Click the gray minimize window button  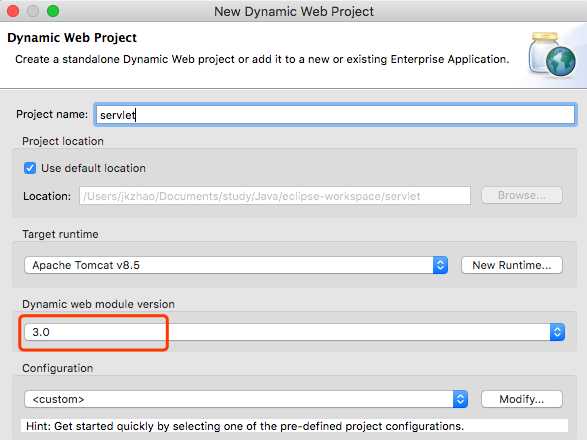(x=33, y=11)
